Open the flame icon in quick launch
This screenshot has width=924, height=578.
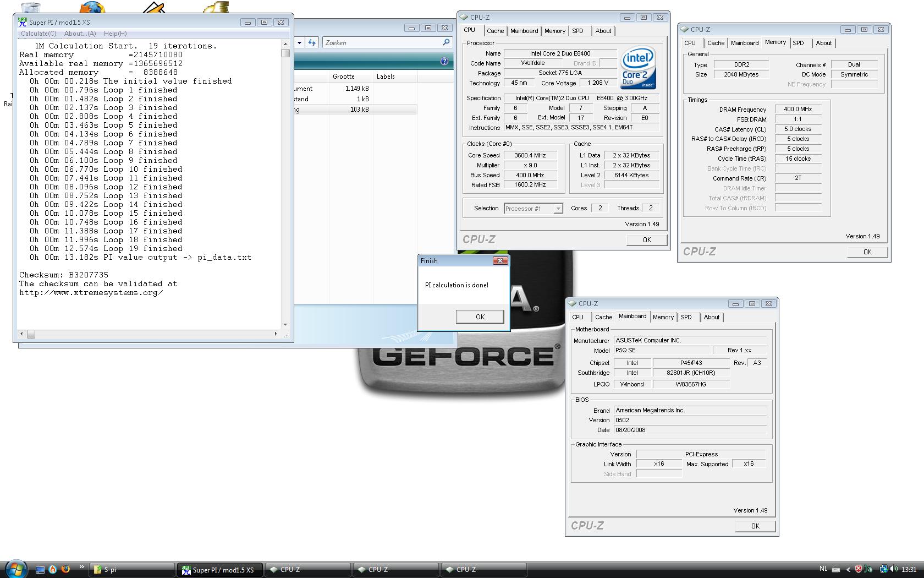[53, 570]
